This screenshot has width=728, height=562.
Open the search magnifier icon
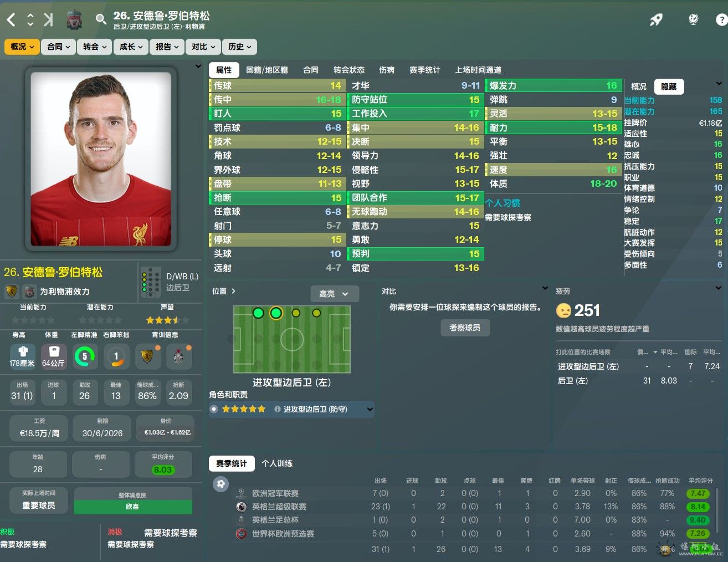point(100,19)
